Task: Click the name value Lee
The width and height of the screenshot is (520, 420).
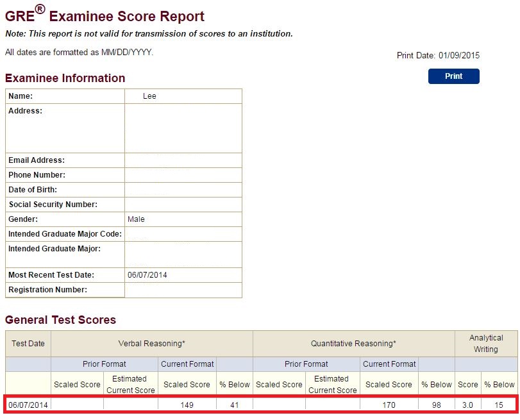Action: (149, 96)
